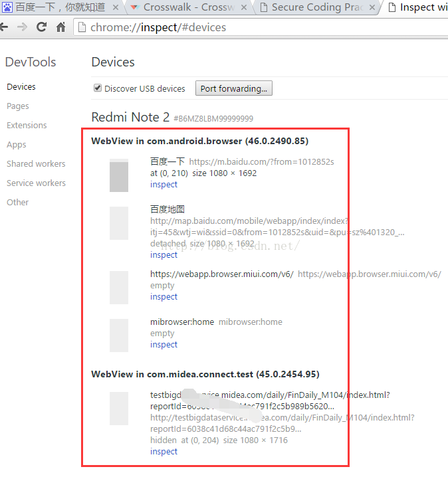Image resolution: width=448 pixels, height=477 pixels.
Task: Click thumbnail of mibrowser:home entry
Action: [119, 335]
